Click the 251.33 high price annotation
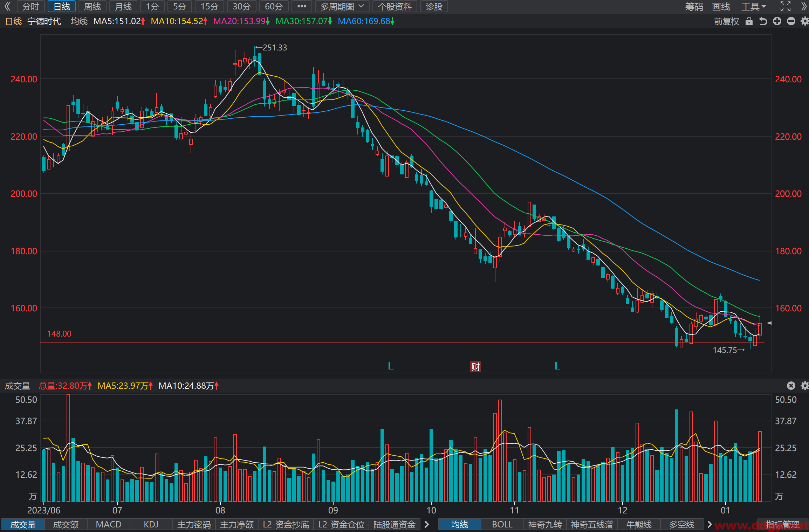The width and height of the screenshot is (809, 532). point(271,48)
